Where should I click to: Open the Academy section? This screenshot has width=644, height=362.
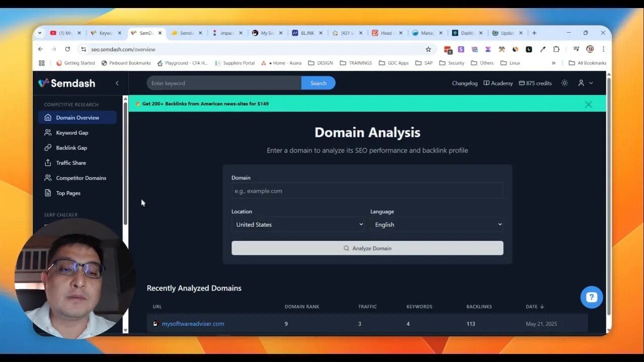pyautogui.click(x=498, y=83)
